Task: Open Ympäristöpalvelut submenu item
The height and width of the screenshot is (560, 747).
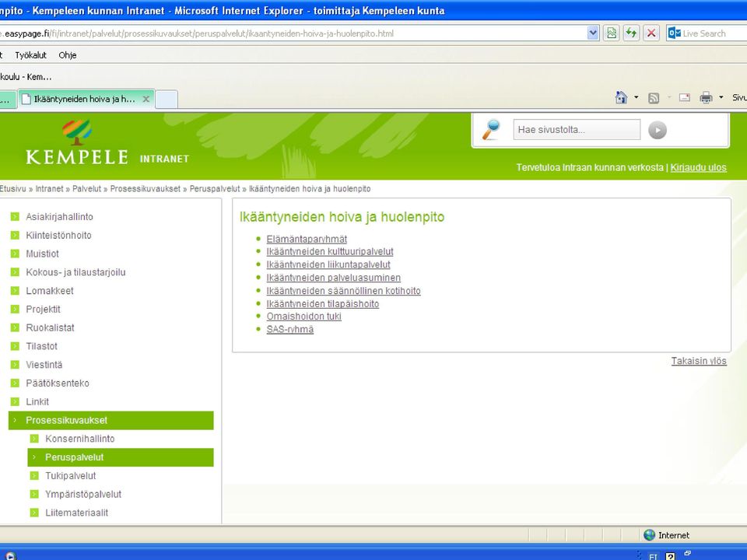Action: [83, 495]
